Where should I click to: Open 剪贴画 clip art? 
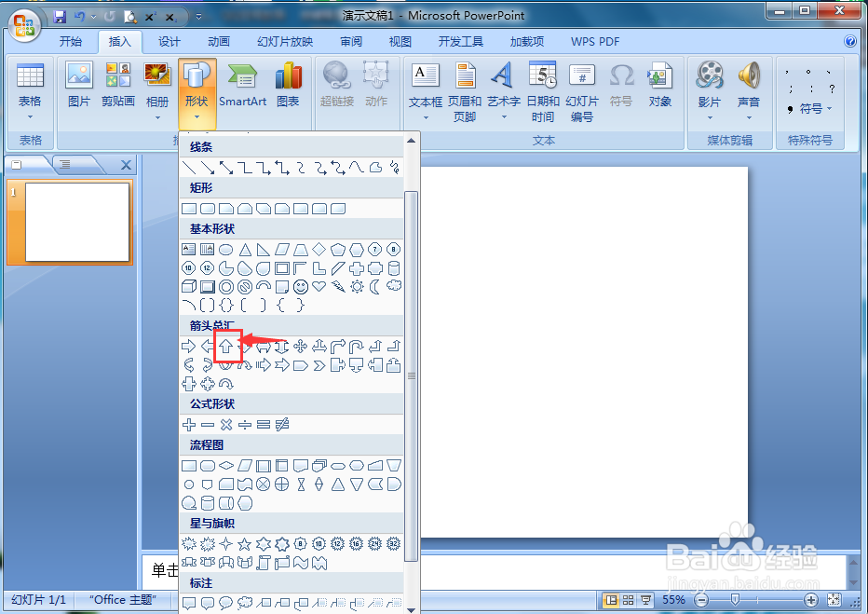click(x=118, y=85)
